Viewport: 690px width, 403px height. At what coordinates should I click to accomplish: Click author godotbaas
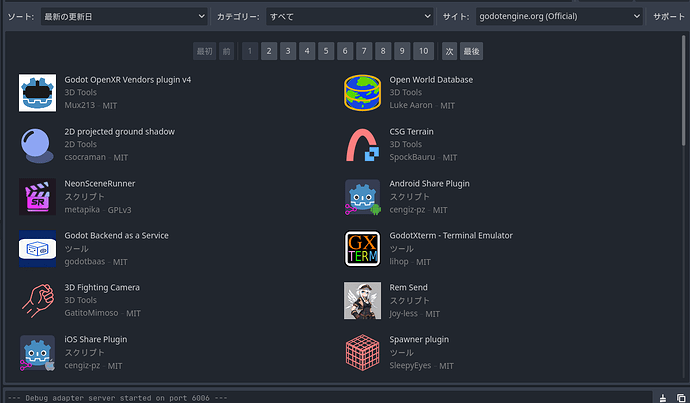coord(85,262)
